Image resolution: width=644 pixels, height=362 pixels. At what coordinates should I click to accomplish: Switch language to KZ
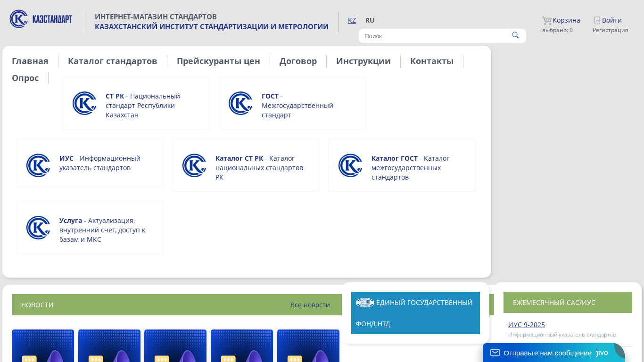tap(352, 20)
